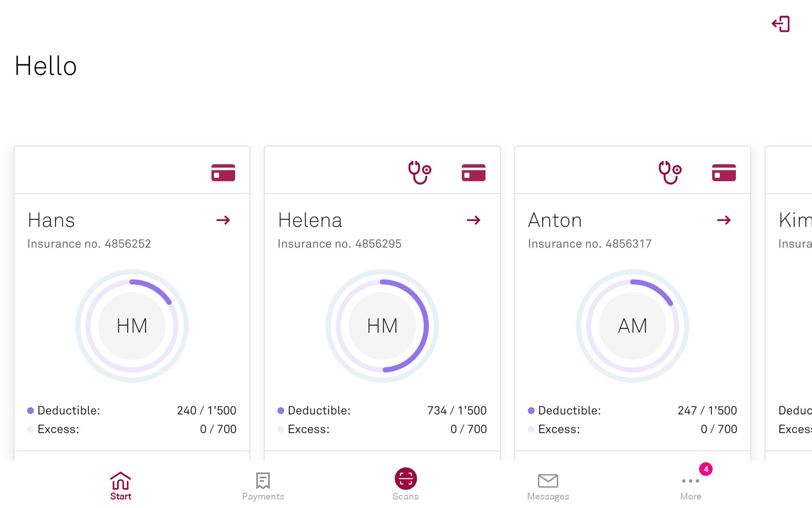Image resolution: width=812 pixels, height=508 pixels.
Task: Expand Hans's details with the arrow
Action: point(223,220)
